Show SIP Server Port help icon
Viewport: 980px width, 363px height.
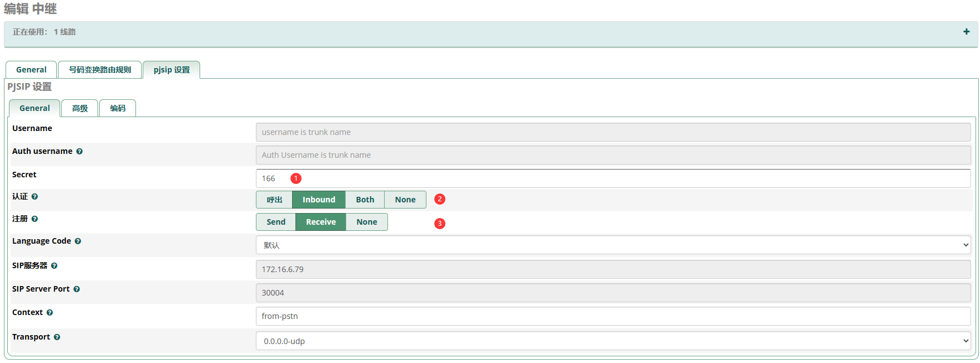pos(76,289)
